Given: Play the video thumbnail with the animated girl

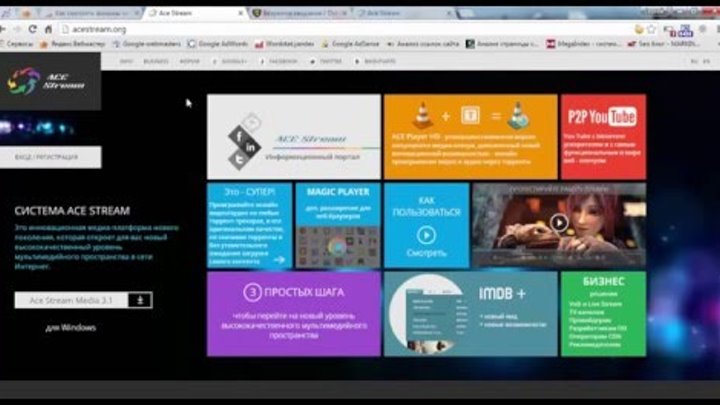Looking at the screenshot, I should tap(559, 223).
